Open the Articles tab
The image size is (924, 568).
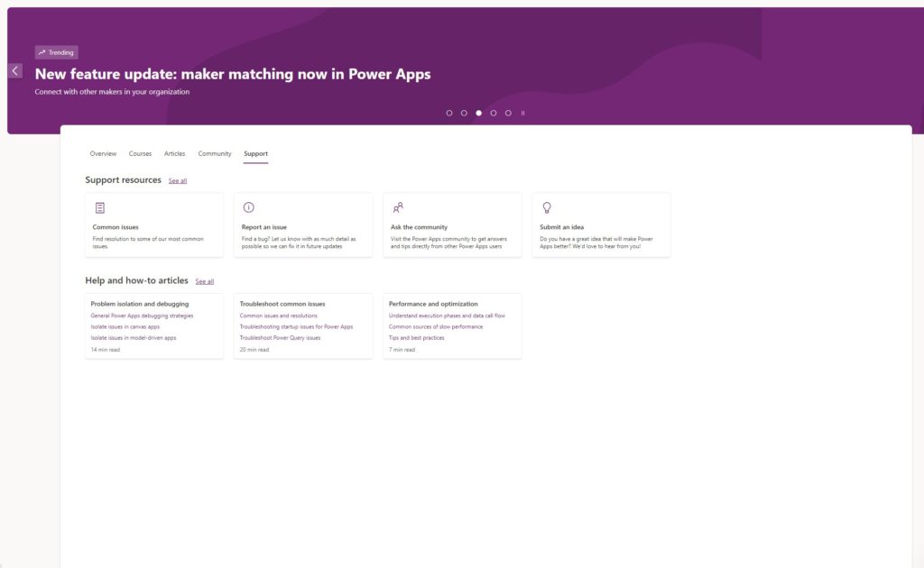(x=174, y=154)
